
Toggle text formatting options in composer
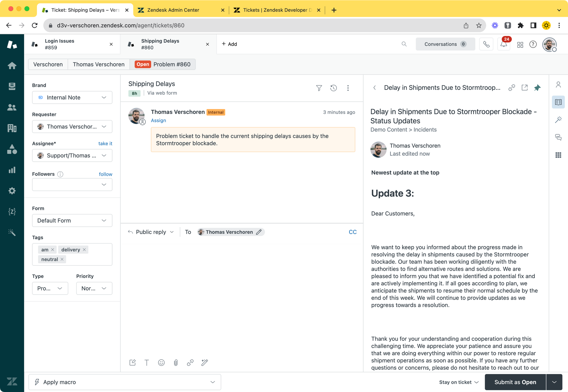tap(147, 362)
